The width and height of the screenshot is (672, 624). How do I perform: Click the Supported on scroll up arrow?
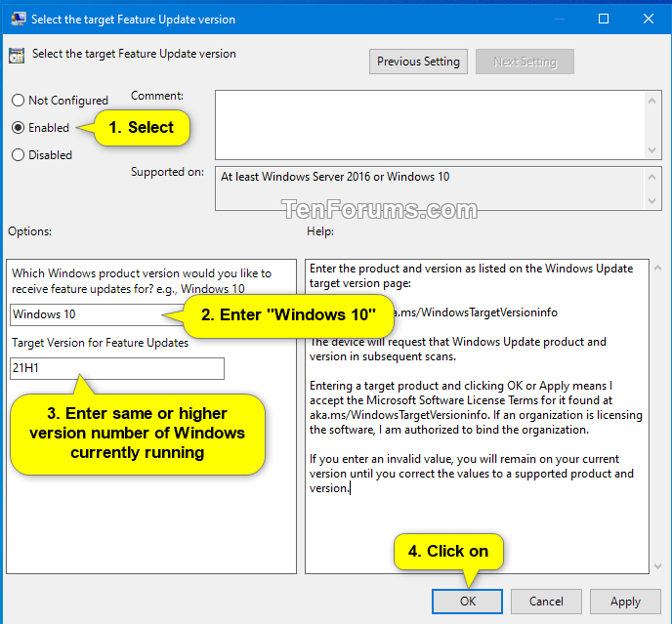(652, 177)
